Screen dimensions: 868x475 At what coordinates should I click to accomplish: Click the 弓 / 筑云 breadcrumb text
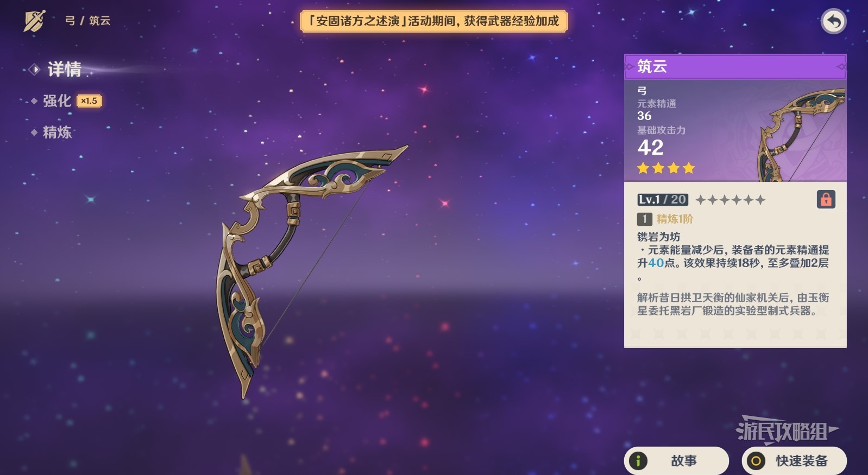(x=87, y=21)
